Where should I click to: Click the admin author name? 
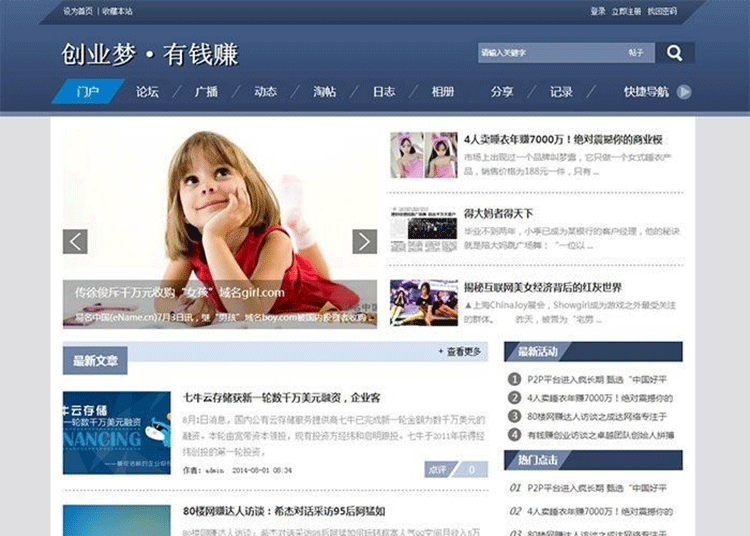(214, 470)
